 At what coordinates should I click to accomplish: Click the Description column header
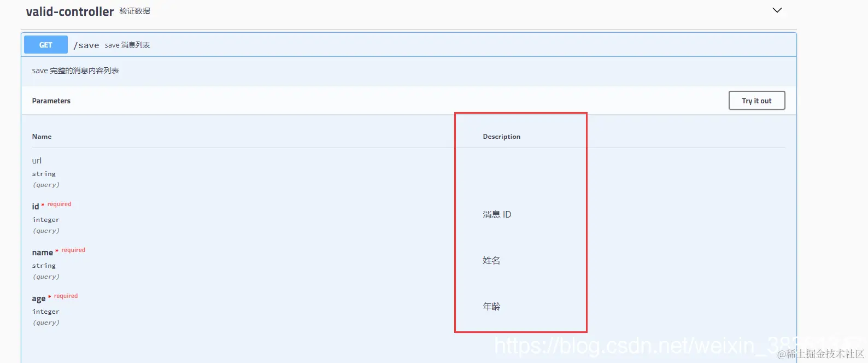[x=501, y=137]
